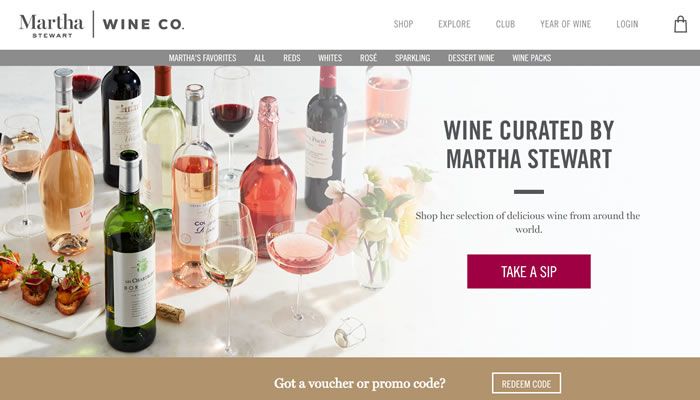Image resolution: width=700 pixels, height=400 pixels.
Task: Browse the ROSÉ category
Action: pyautogui.click(x=368, y=58)
